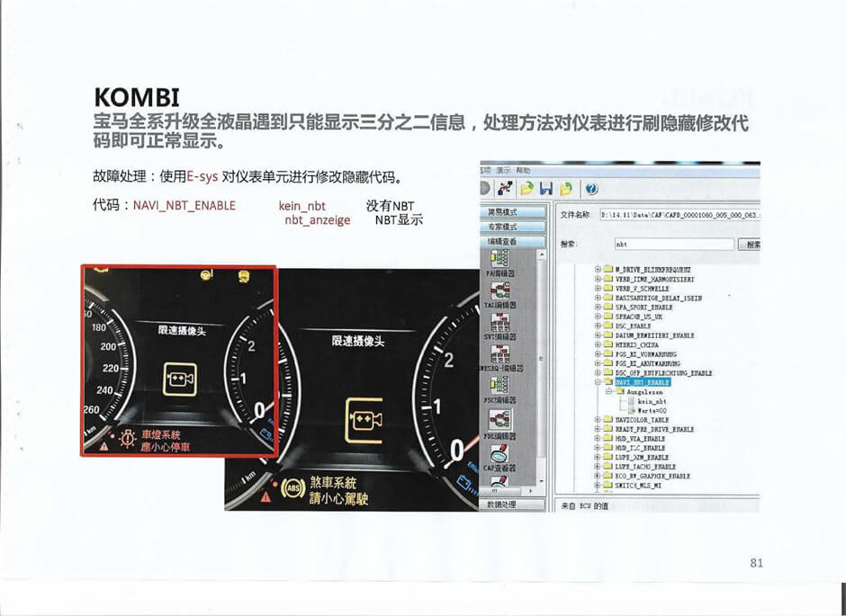
Task: Open the FA编辑器 icon in the sidebar
Action: tap(499, 259)
